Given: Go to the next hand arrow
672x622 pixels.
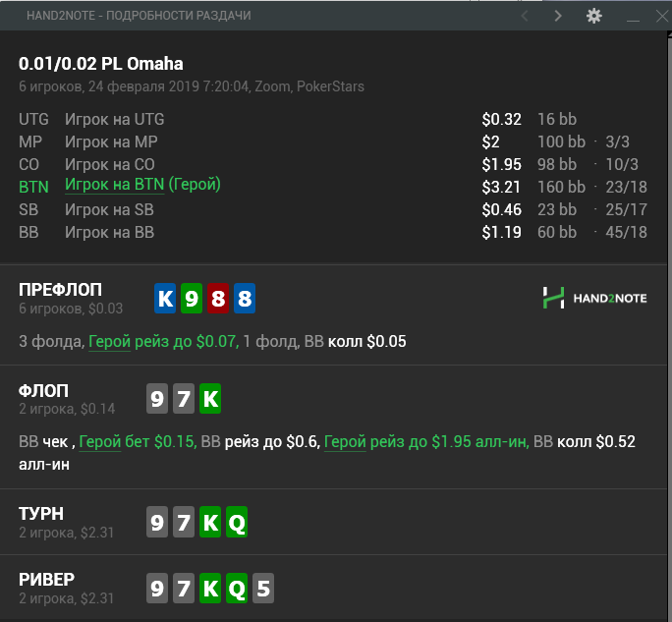Looking at the screenshot, I should point(558,16).
